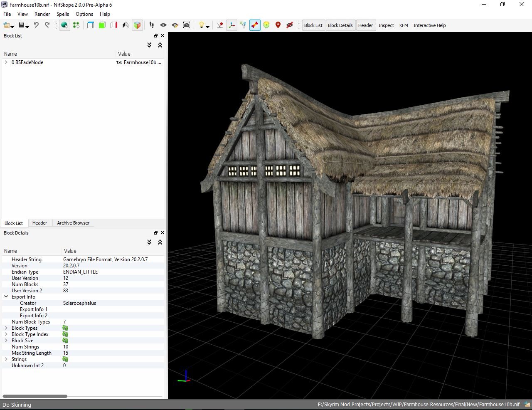Click the Redo arrow icon
Image resolution: width=532 pixels, height=410 pixels.
(47, 25)
